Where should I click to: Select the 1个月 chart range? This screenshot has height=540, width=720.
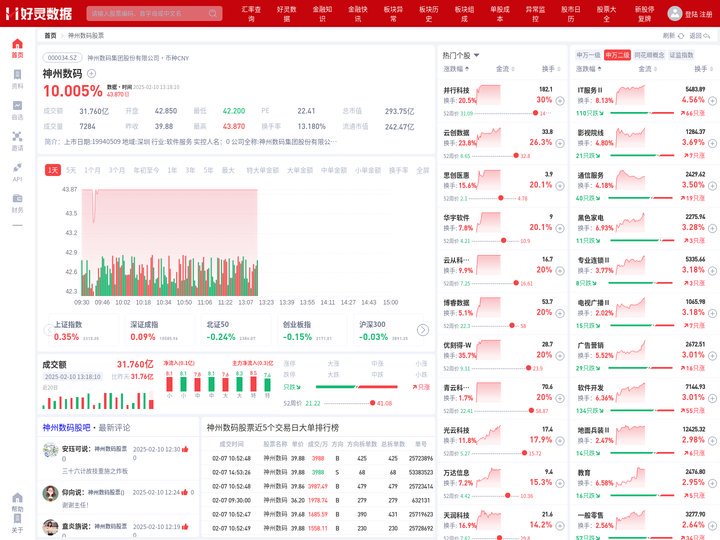click(92, 170)
